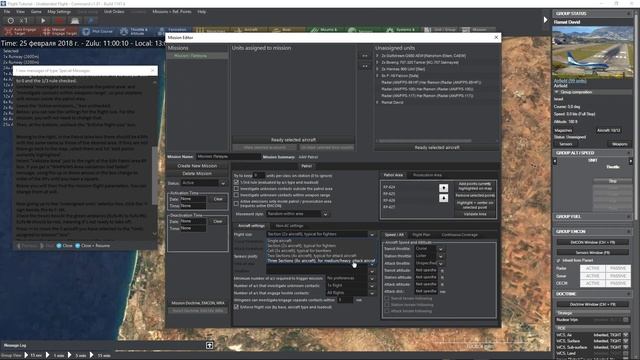
Task: Click the x1 time speed button
Action: tap(24, 20)
